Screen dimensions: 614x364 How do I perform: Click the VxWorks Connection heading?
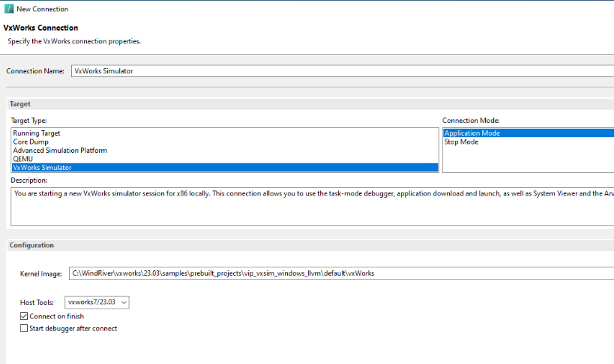40,28
